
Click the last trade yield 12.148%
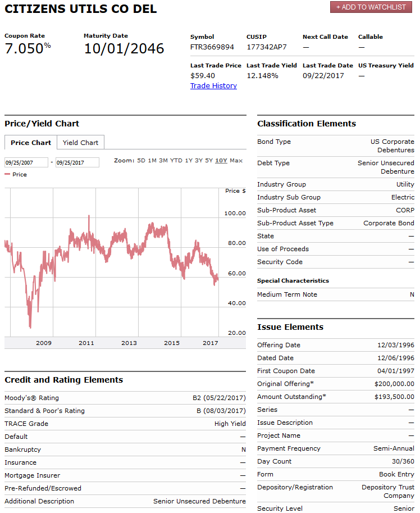click(262, 76)
